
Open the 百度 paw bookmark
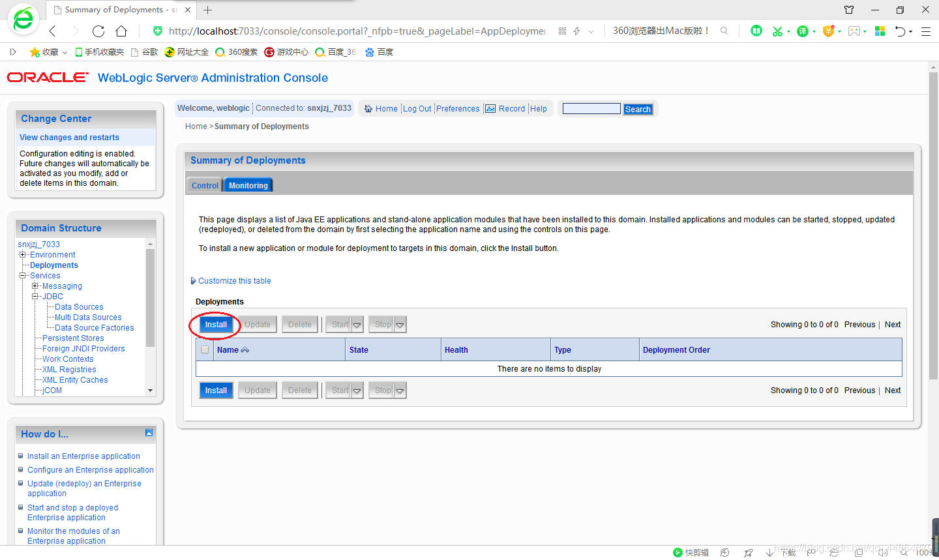pyautogui.click(x=379, y=52)
